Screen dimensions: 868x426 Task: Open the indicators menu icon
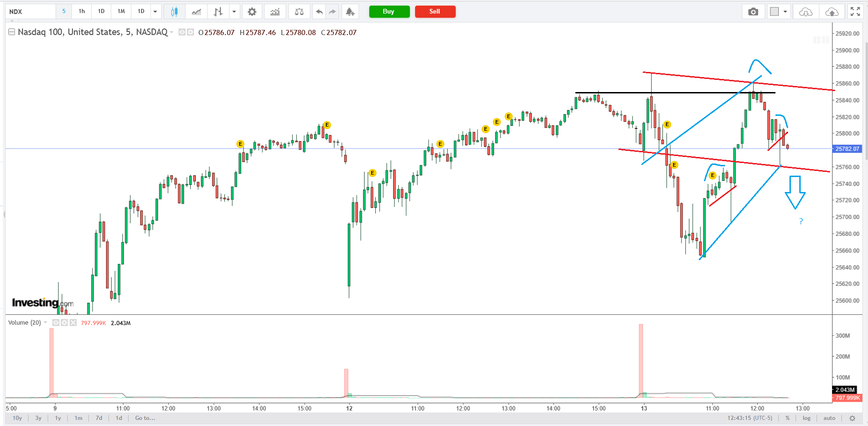[275, 12]
